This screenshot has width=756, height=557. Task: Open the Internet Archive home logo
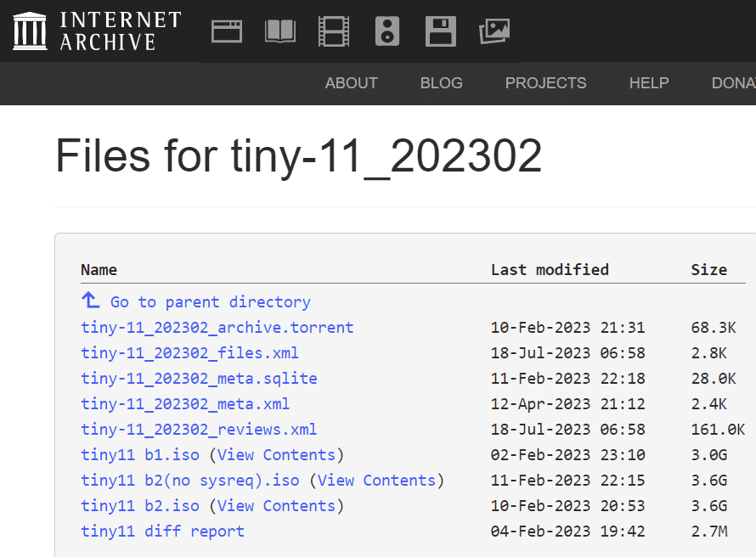pyautogui.click(x=97, y=31)
